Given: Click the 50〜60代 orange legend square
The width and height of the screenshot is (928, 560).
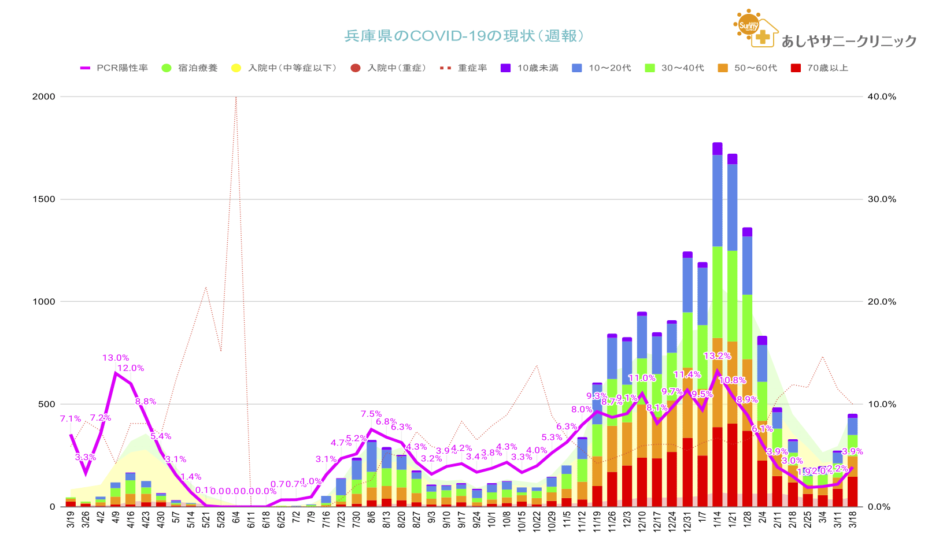Looking at the screenshot, I should (x=722, y=68).
